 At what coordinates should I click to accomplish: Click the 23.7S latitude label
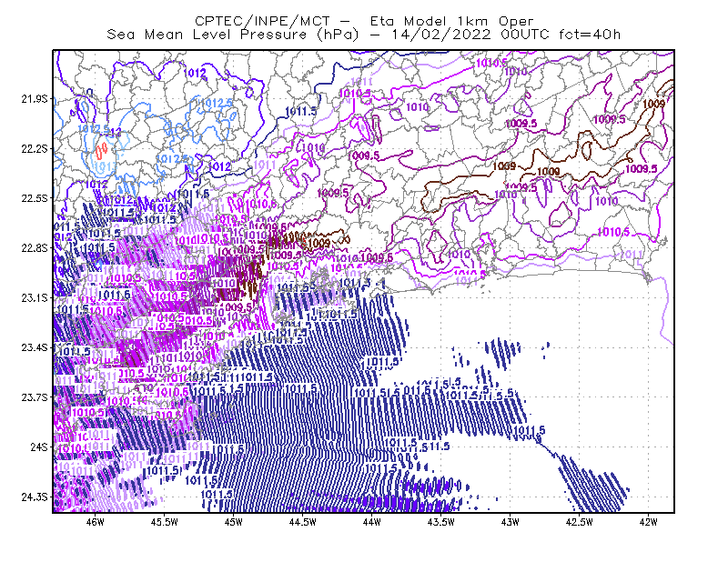[35, 397]
